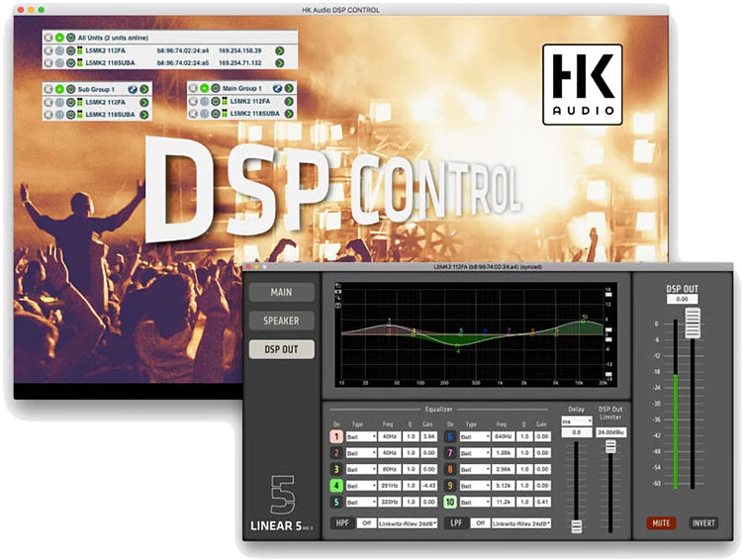Open LSMK2 118SUBA with the All Units arrow icon
The width and height of the screenshot is (742, 560).
click(x=280, y=63)
